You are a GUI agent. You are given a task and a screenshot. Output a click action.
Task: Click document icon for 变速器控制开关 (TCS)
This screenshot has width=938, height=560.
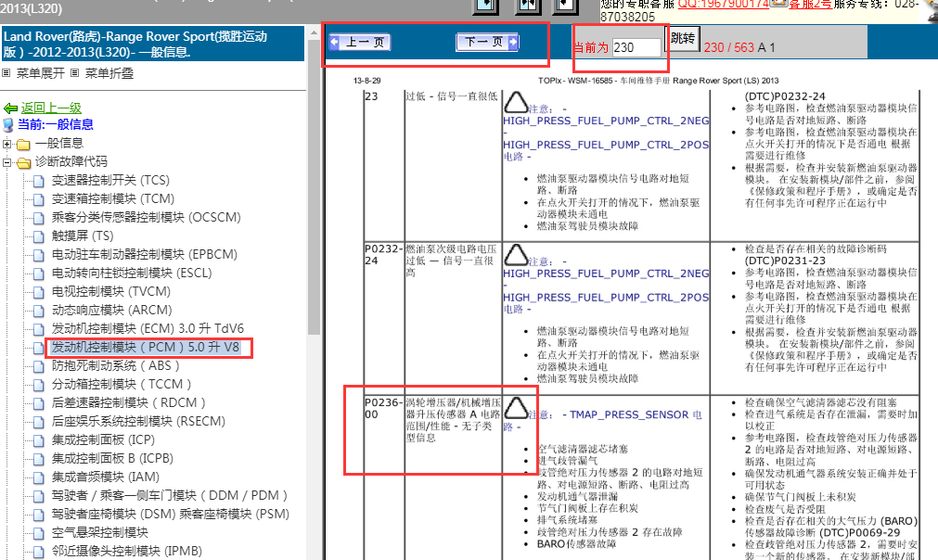39,181
